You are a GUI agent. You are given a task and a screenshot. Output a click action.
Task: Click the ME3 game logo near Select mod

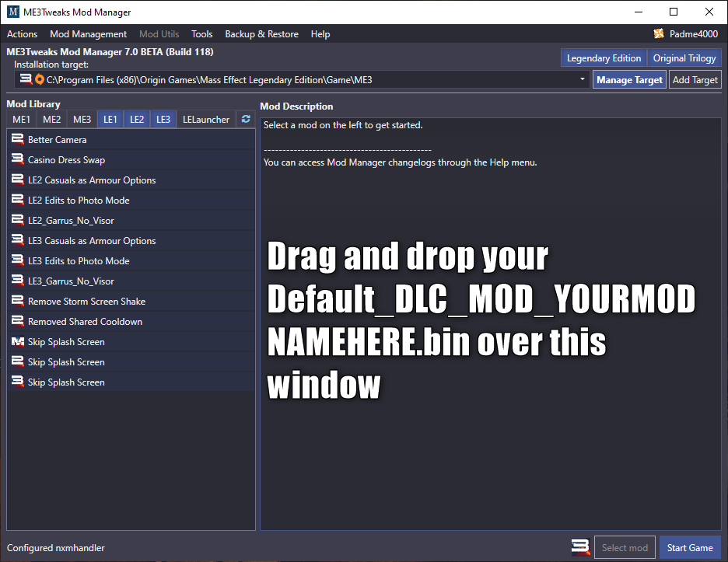click(580, 546)
